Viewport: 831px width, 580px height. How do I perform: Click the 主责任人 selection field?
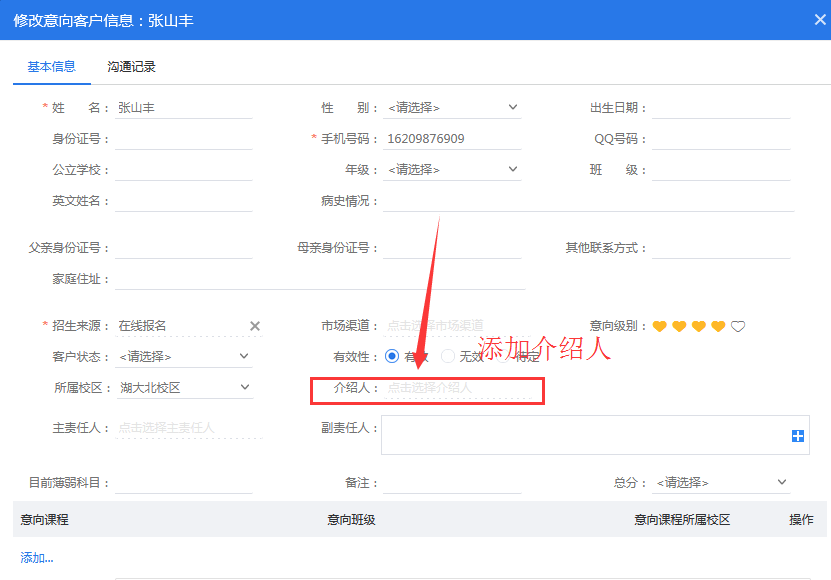click(189, 428)
